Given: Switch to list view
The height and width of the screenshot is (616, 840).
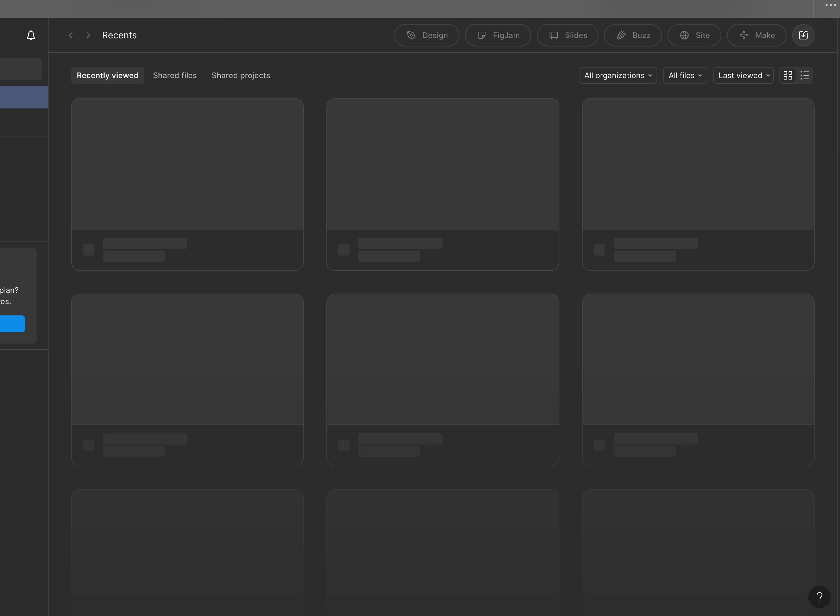Looking at the screenshot, I should coord(804,76).
